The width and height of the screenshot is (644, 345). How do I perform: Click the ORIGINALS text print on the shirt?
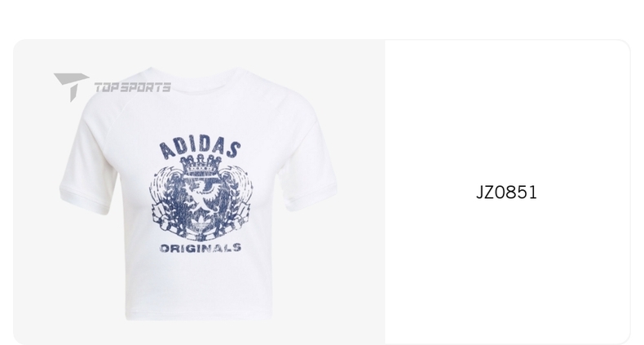[x=201, y=248]
